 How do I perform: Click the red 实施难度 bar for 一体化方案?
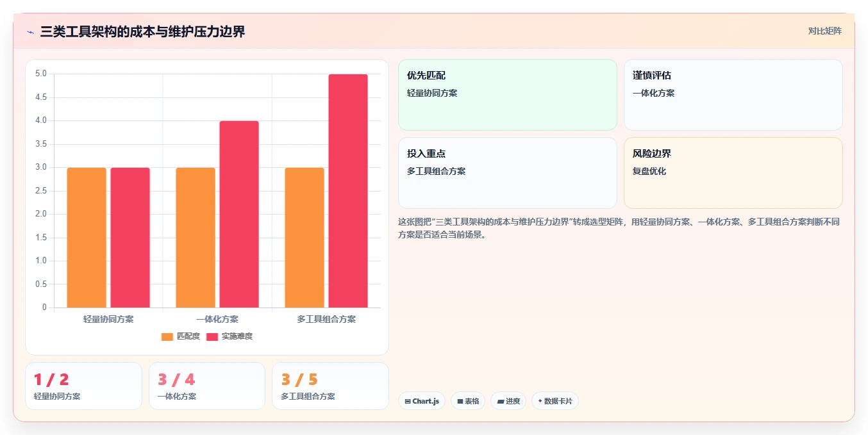click(239, 214)
